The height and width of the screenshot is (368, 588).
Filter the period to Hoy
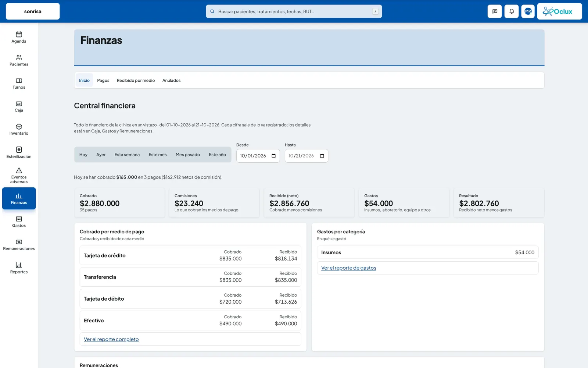[x=83, y=155]
